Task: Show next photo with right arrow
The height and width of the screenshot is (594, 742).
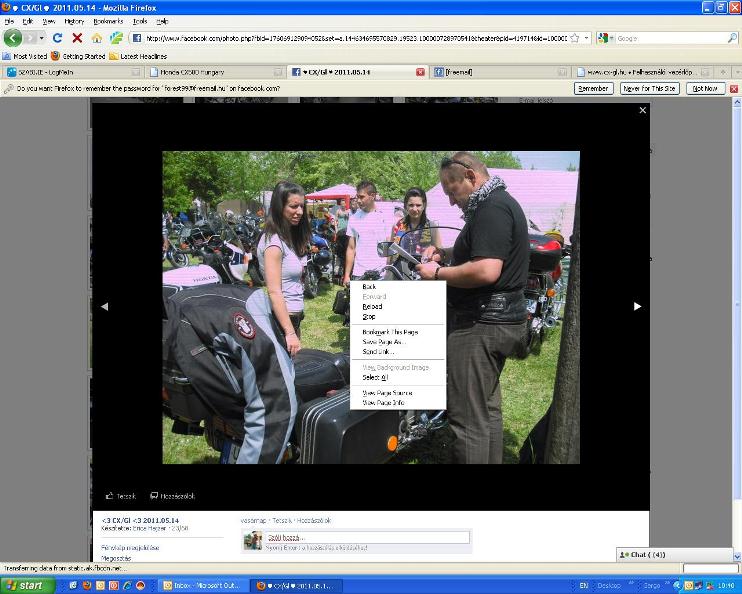Action: tap(637, 306)
